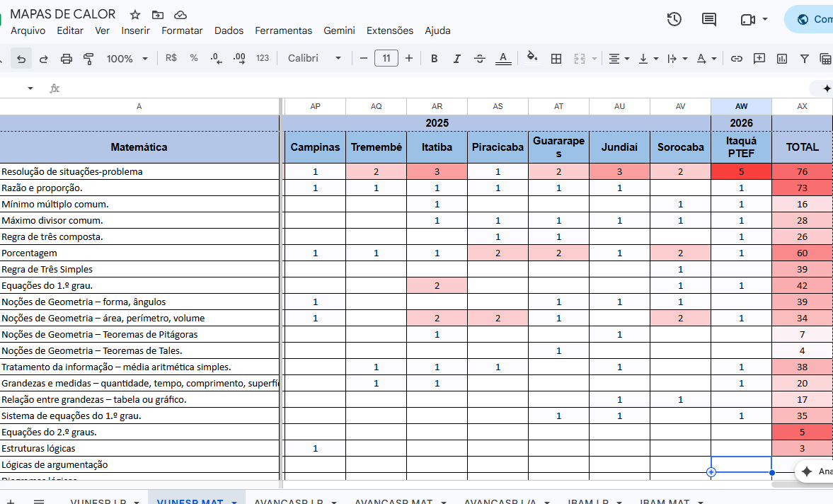Switch to the AVANCASP MAT sheet tab
833x504 pixels.
click(393, 500)
